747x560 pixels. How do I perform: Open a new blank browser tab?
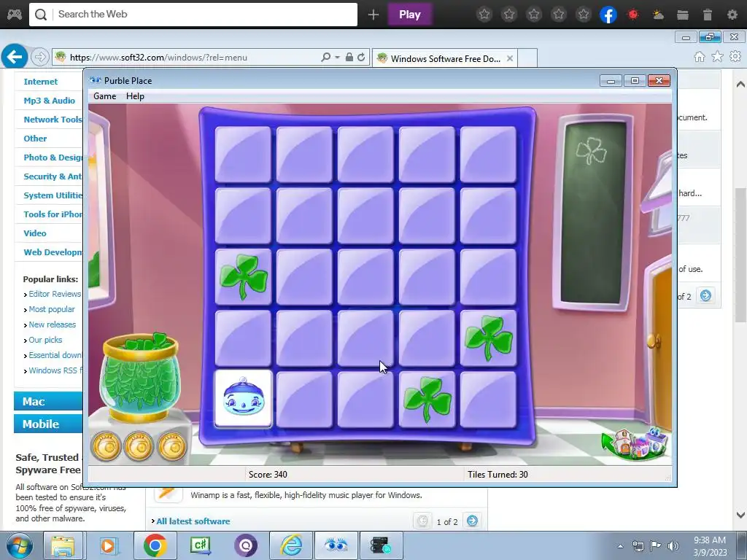point(527,58)
